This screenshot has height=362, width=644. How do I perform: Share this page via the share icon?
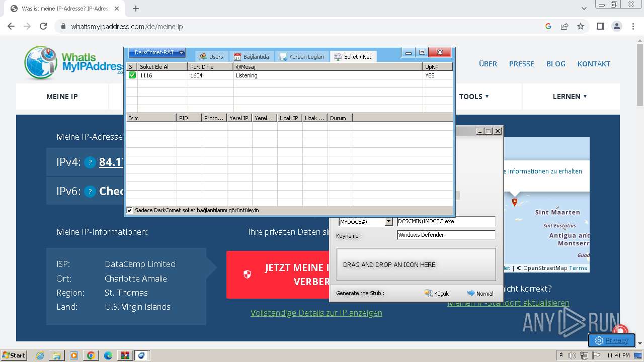click(x=565, y=26)
